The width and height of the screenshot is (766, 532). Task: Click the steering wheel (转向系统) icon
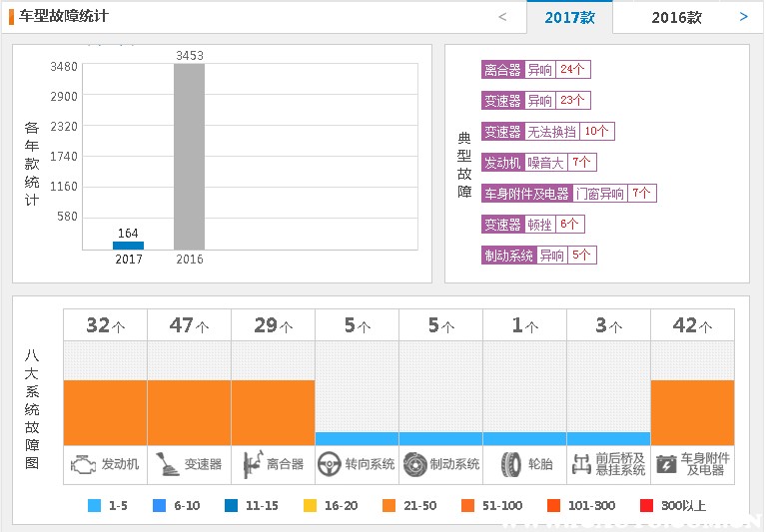331,464
